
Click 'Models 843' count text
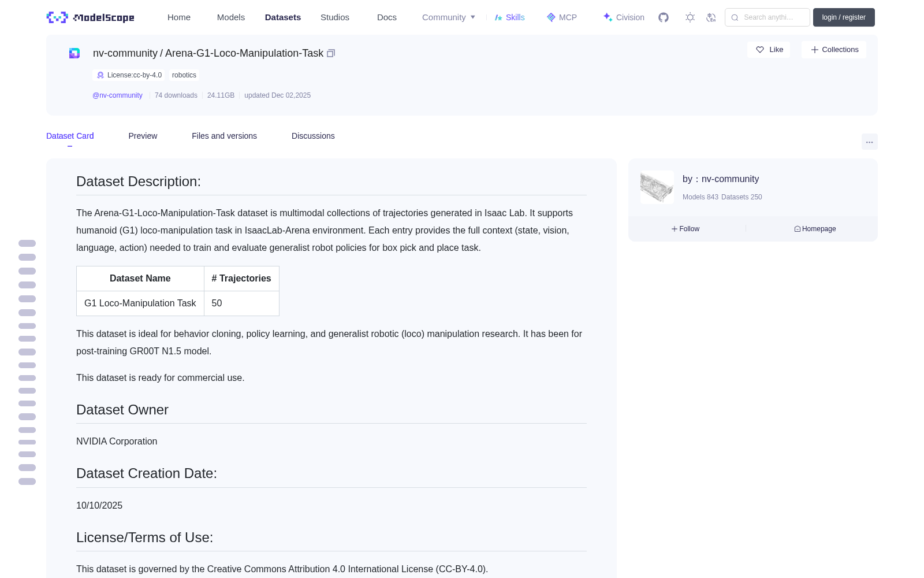pyautogui.click(x=701, y=197)
